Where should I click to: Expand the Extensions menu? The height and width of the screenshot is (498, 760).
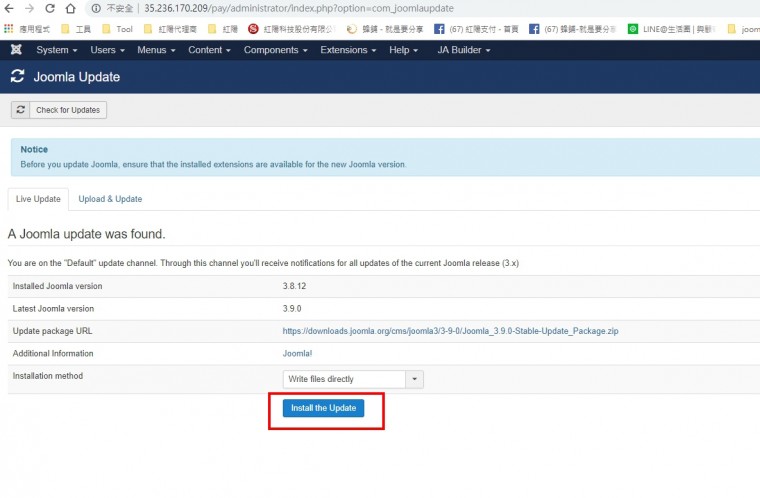[x=348, y=50]
